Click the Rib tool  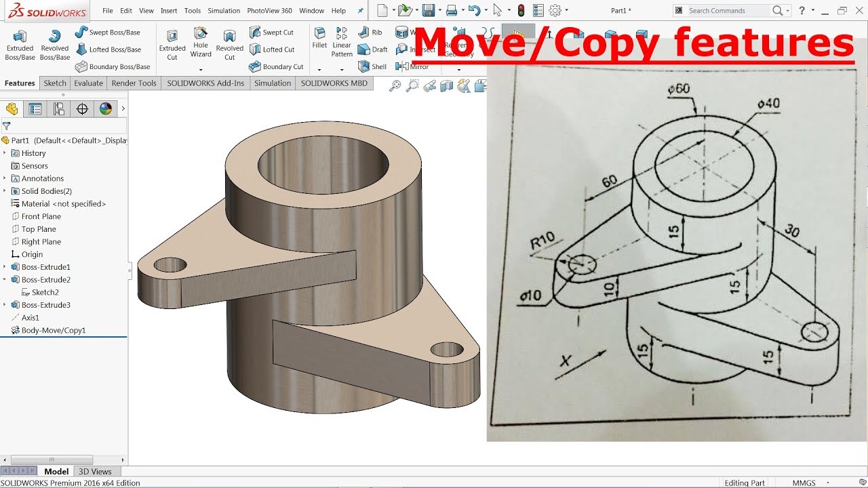click(370, 32)
